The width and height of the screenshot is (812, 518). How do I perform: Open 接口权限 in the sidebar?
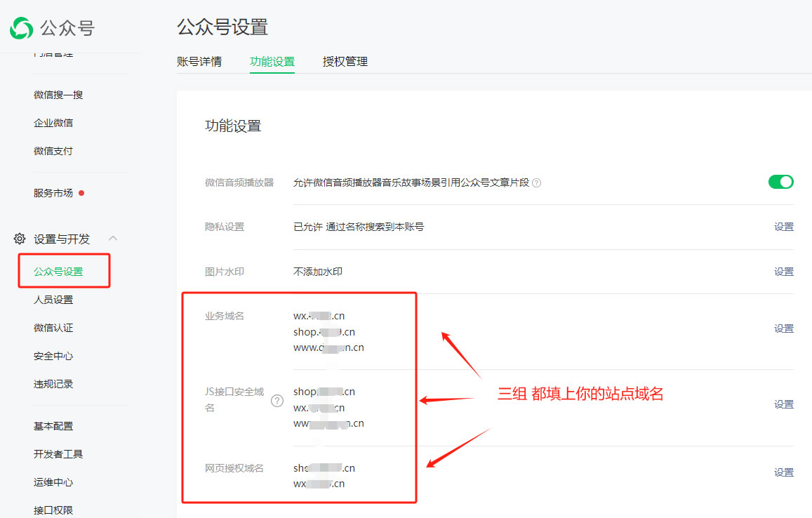coord(53,510)
